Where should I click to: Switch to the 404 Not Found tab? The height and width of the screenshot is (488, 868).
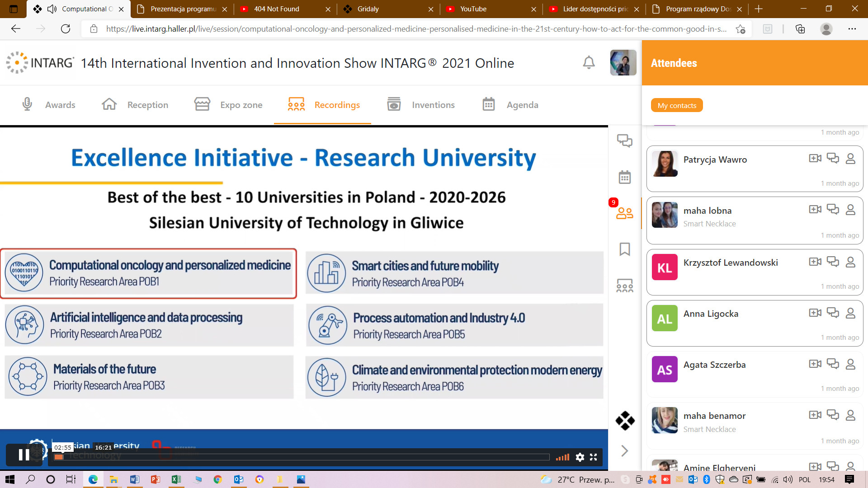pyautogui.click(x=285, y=9)
